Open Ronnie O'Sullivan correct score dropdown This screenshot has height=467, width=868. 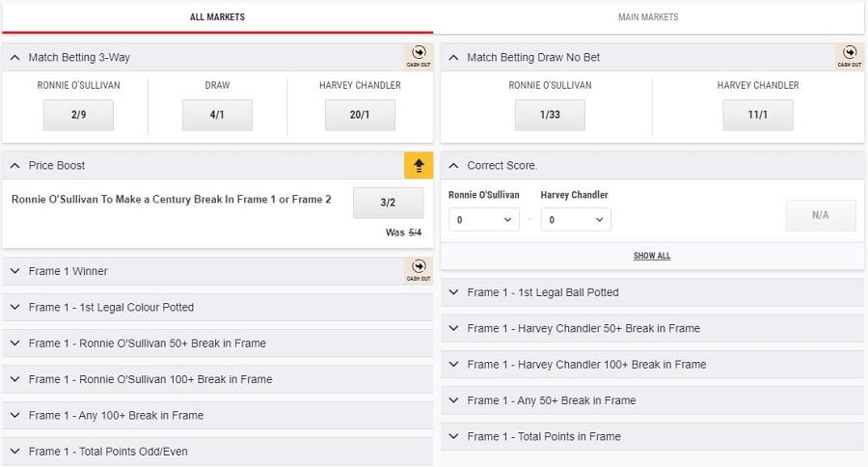tap(484, 220)
